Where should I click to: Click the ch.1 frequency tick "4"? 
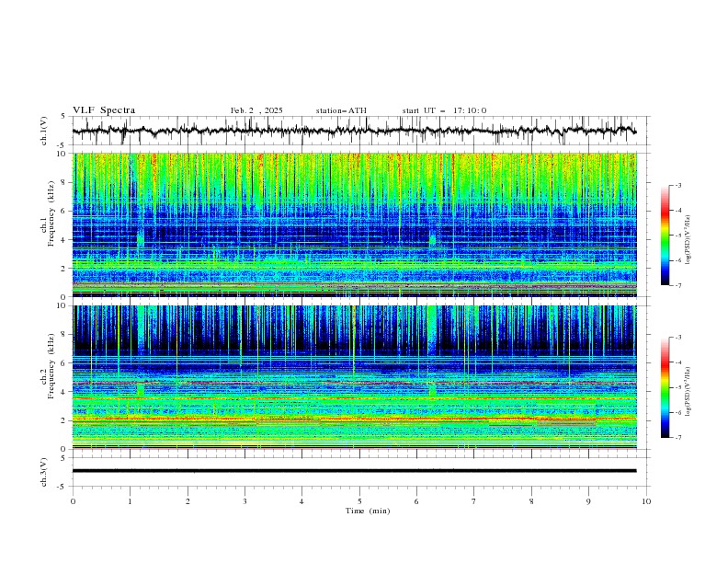(64, 240)
